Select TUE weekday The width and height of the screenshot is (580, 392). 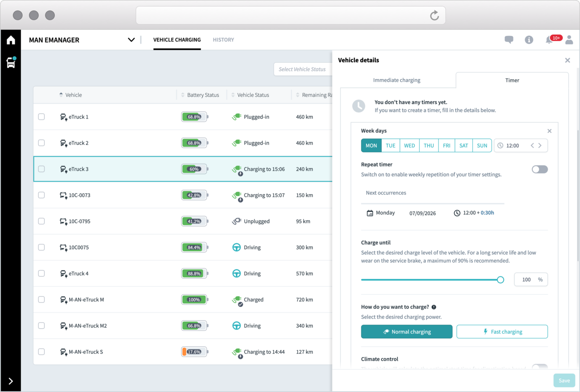click(391, 145)
